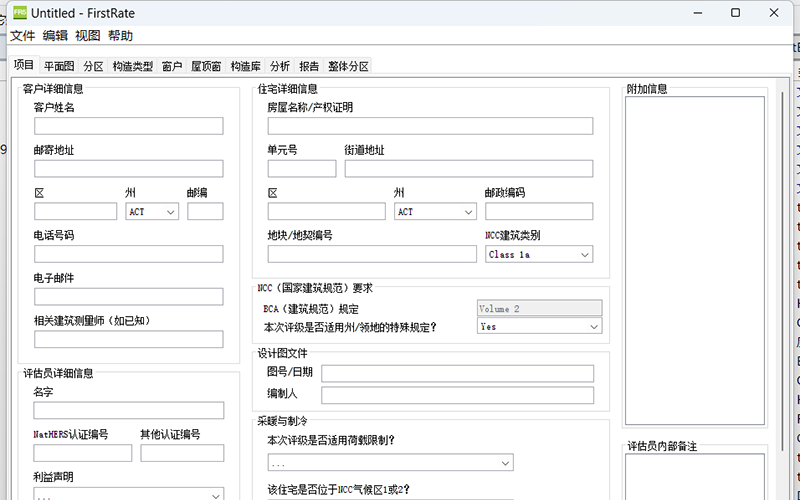
Task: Focus the 电话号码 input field
Action: 129,254
